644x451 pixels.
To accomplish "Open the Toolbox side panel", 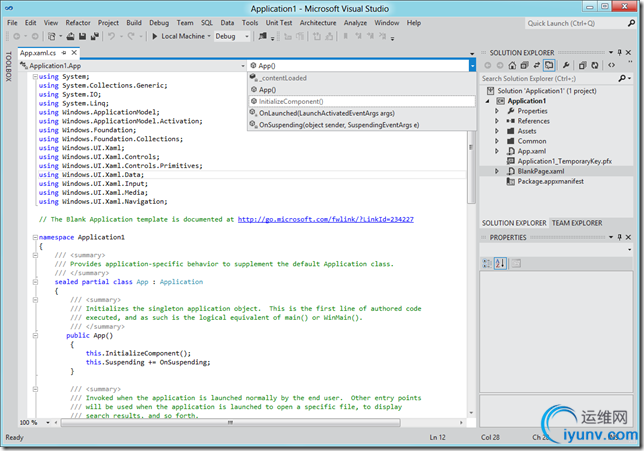I will [8, 67].
